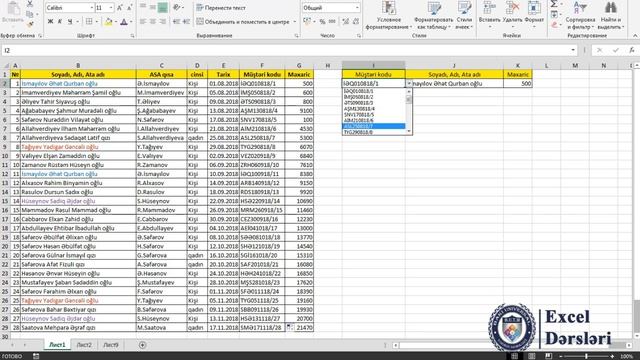Click the vertical scrollbar thumb of the sheet

[x=636, y=316]
